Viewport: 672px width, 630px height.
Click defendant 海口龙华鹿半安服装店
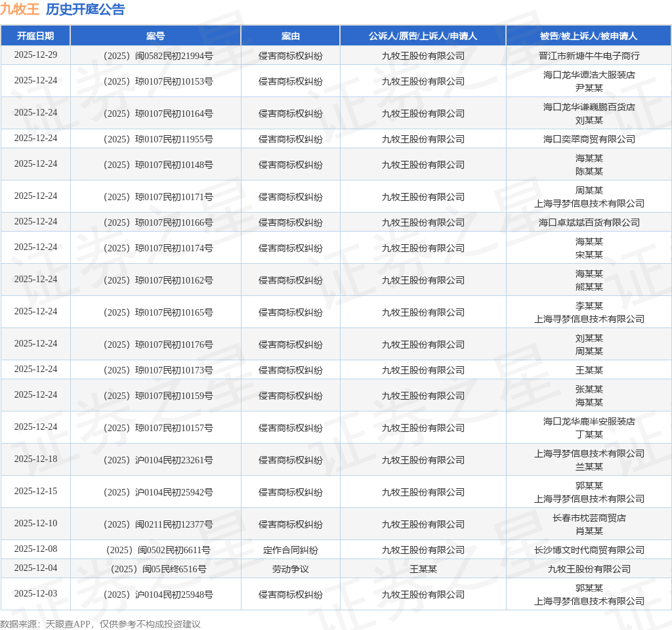(589, 422)
